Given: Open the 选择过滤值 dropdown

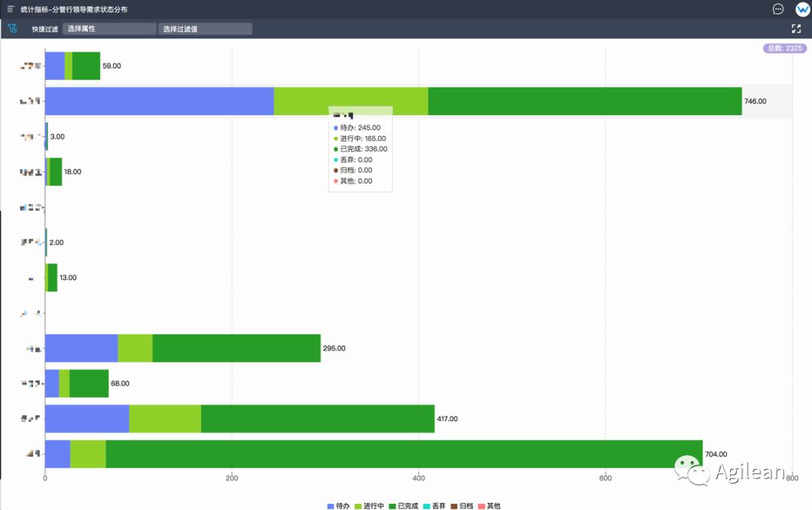Looking at the screenshot, I should tap(205, 29).
